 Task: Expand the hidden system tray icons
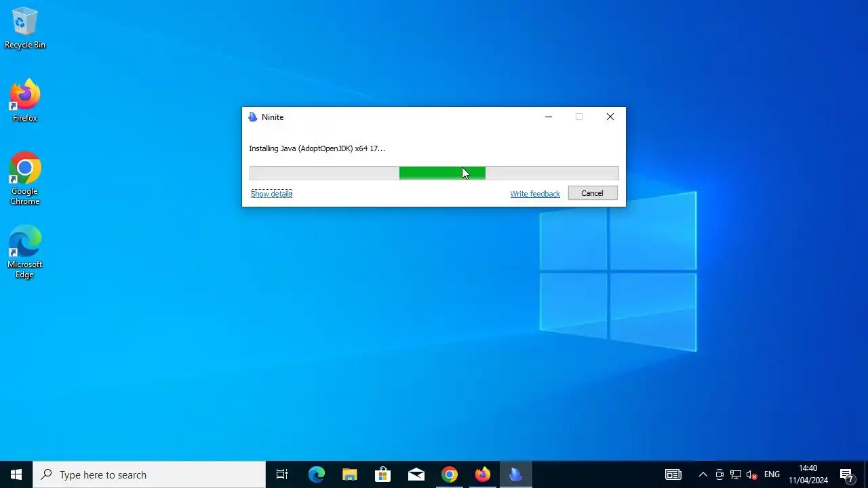703,474
